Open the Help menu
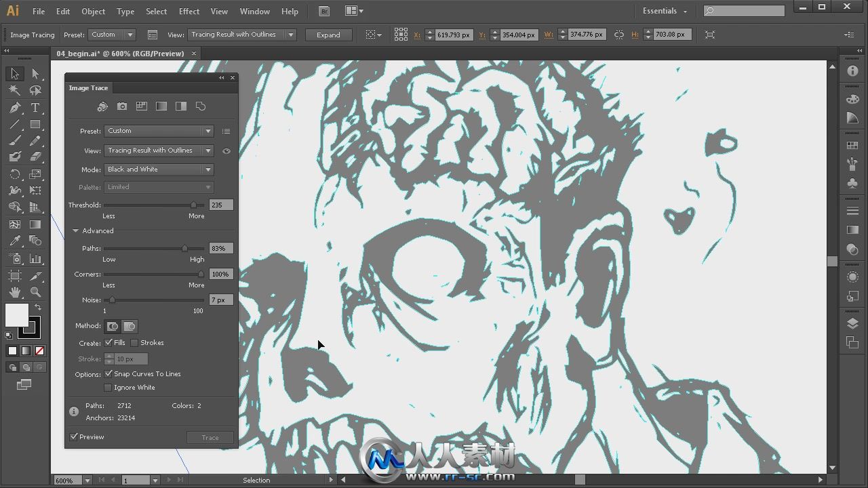The width and height of the screenshot is (868, 488). click(x=290, y=12)
